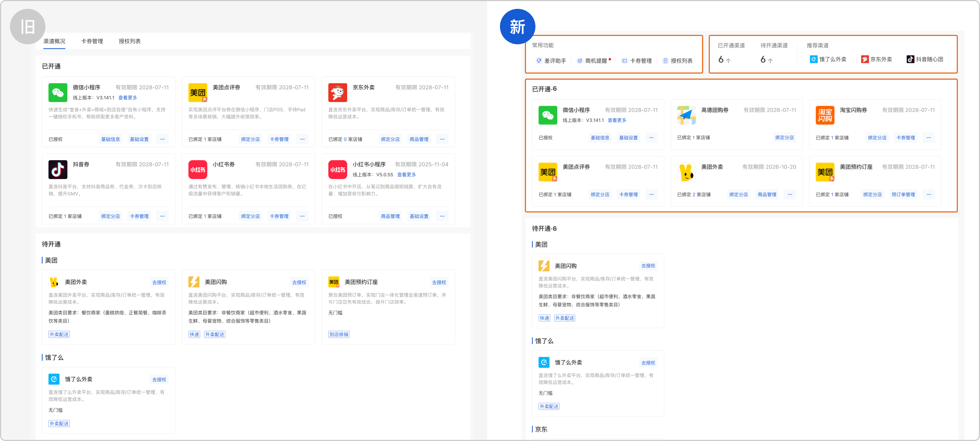The width and height of the screenshot is (980, 441).
Task: Expand the ellipsis menu on the 淘宝闪购券 card
Action: coord(928,138)
